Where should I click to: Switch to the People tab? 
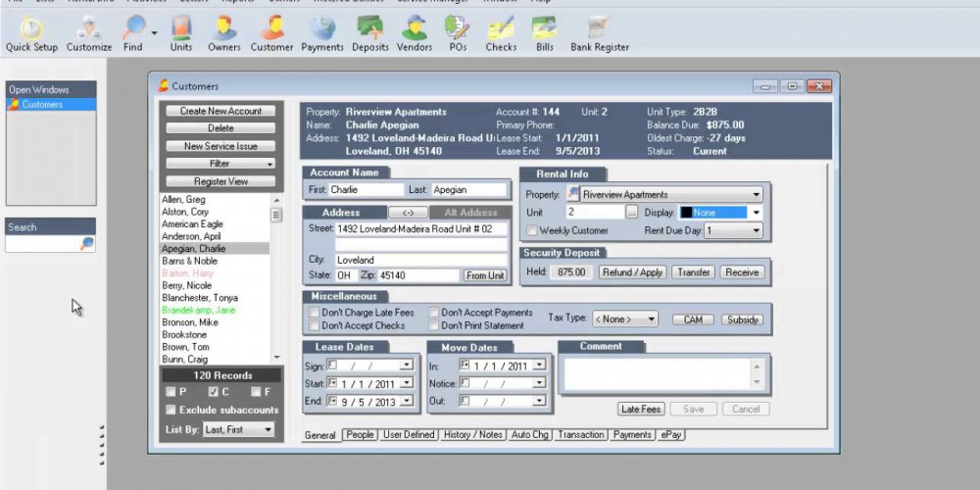[360, 434]
